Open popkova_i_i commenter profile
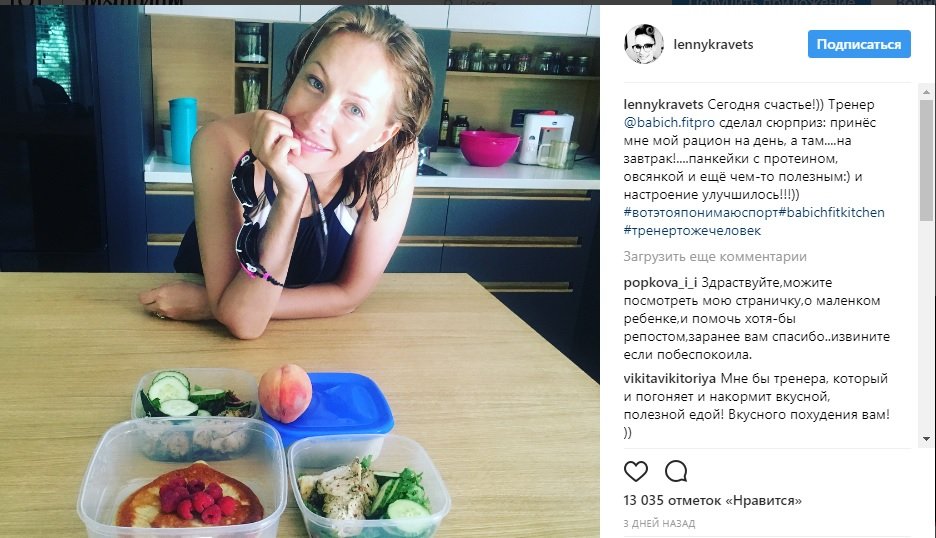 point(660,282)
